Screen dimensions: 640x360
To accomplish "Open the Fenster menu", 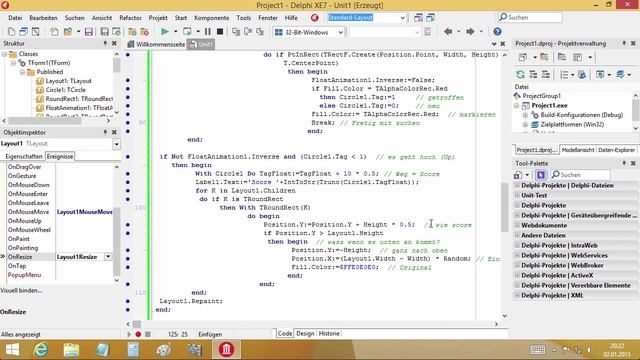I will 268,18.
